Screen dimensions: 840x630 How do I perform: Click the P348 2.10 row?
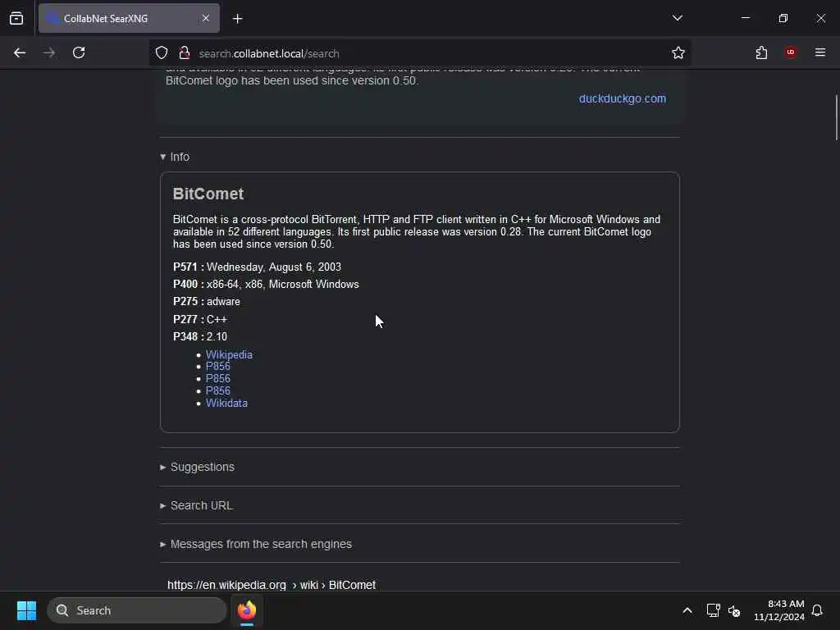[200, 336]
